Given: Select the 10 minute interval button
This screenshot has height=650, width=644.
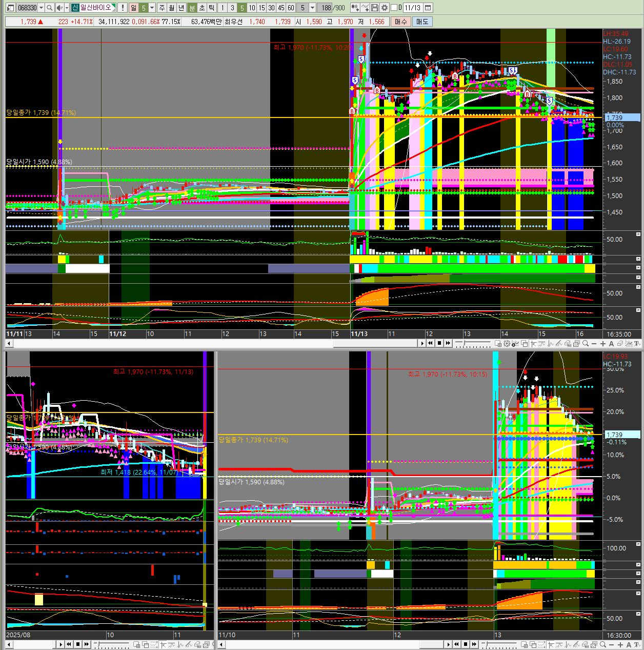Looking at the screenshot, I should pos(252,8).
